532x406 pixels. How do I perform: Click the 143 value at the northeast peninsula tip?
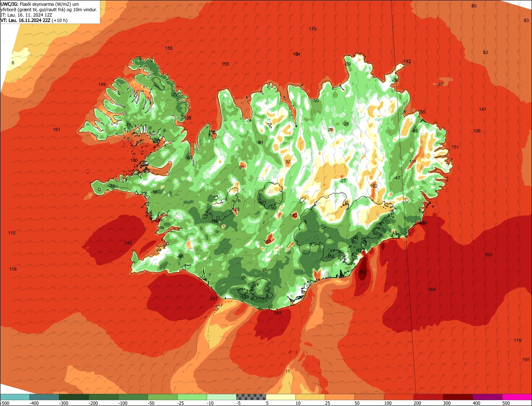point(407,61)
